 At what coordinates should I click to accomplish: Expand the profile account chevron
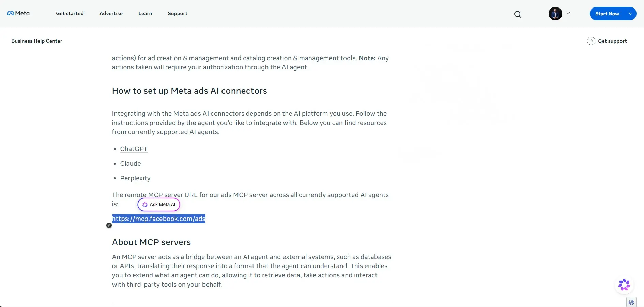pos(568,13)
